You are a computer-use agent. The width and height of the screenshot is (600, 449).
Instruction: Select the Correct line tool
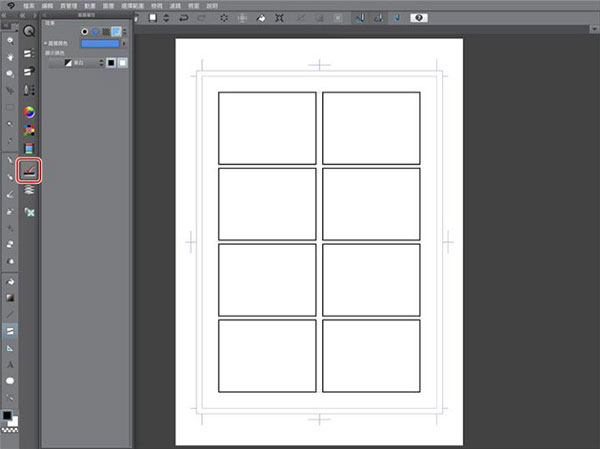click(x=10, y=397)
